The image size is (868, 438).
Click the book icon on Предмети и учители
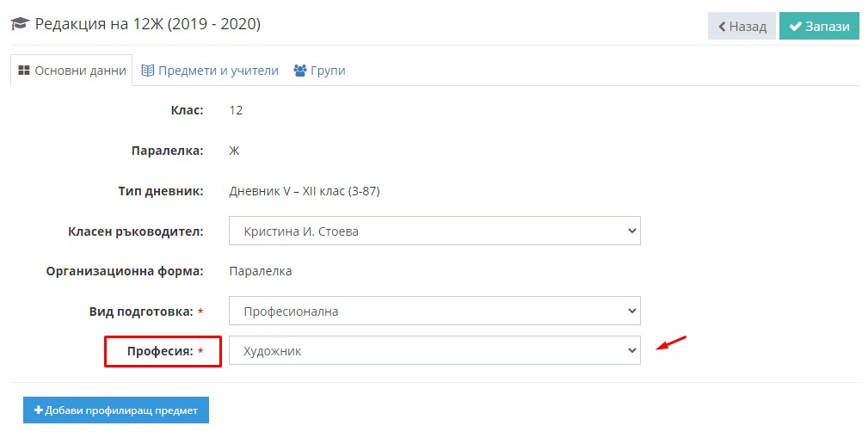[x=147, y=71]
